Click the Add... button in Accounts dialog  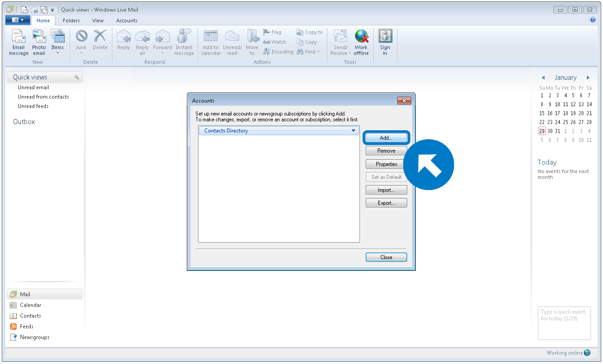coord(386,138)
